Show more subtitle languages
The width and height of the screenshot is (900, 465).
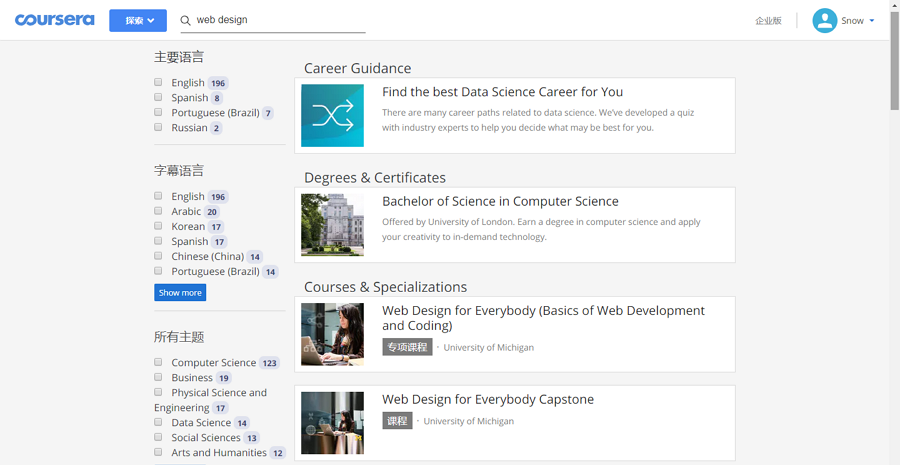click(180, 293)
